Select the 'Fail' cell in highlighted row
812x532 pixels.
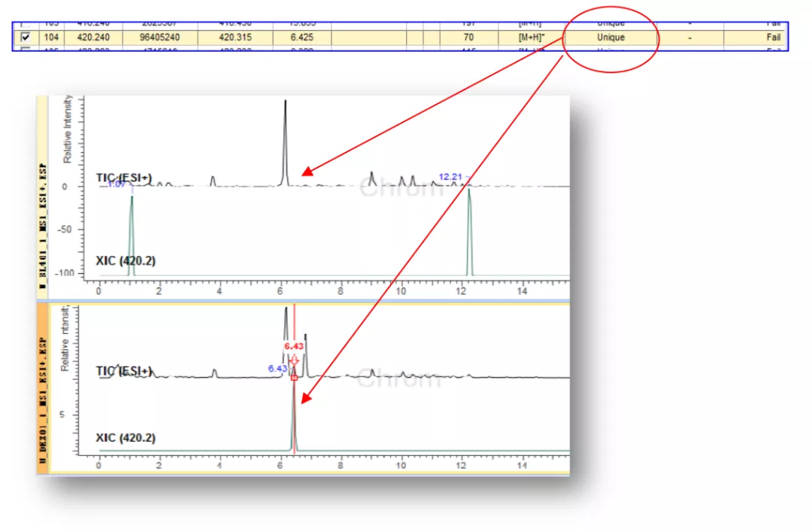(x=773, y=37)
